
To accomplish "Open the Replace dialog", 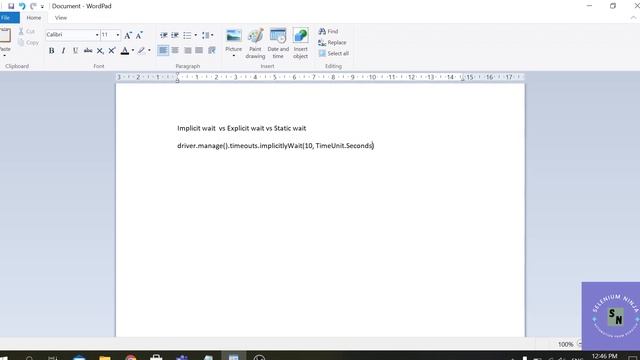I will point(332,42).
